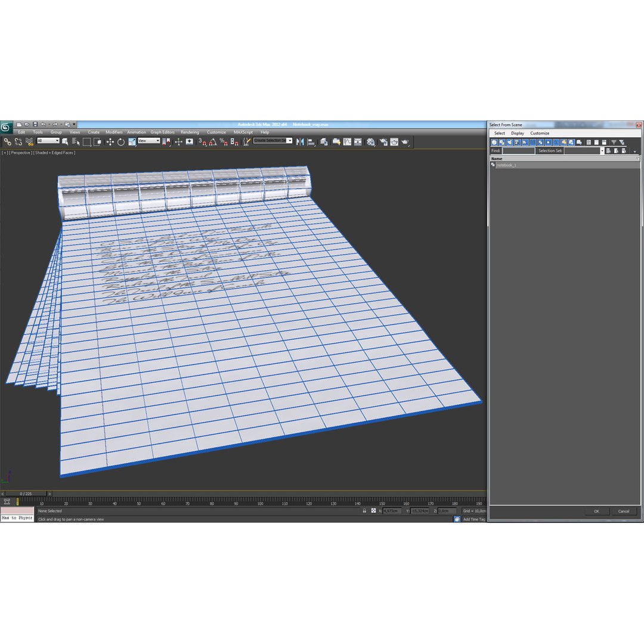Viewport: 644px width, 644px height.
Task: Click Select and Manipulate icon
Action: pos(179,142)
